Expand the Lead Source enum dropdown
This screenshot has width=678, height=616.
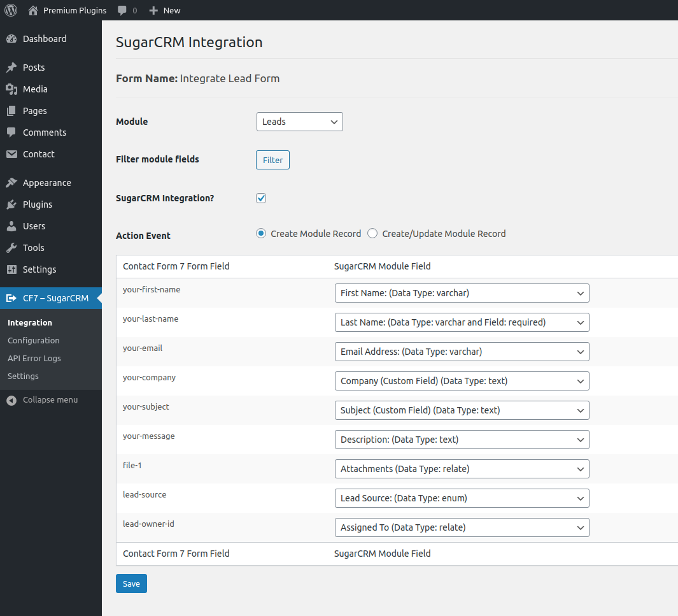pyautogui.click(x=462, y=498)
